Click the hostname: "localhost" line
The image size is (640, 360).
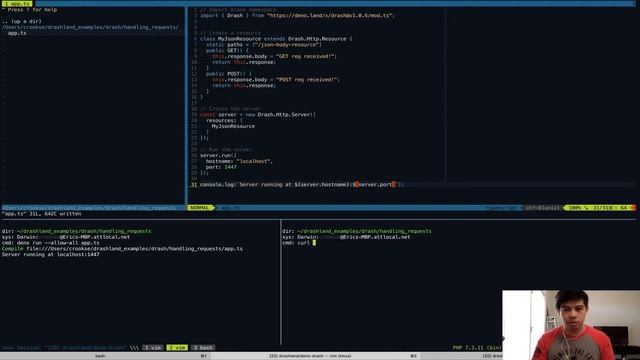click(239, 161)
